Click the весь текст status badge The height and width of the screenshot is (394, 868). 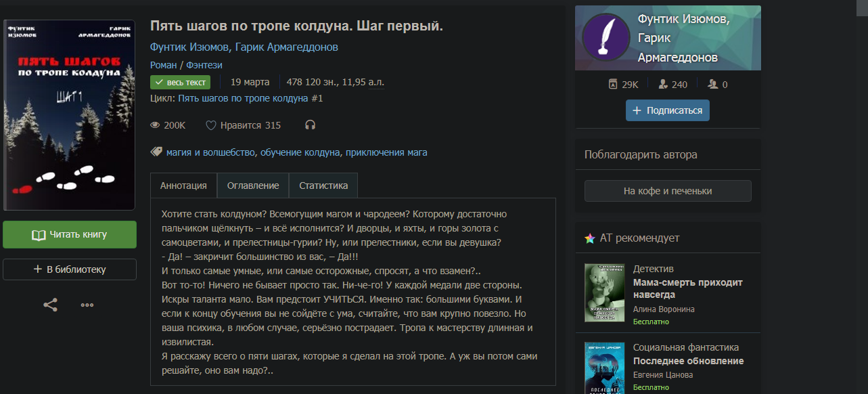[x=180, y=82]
